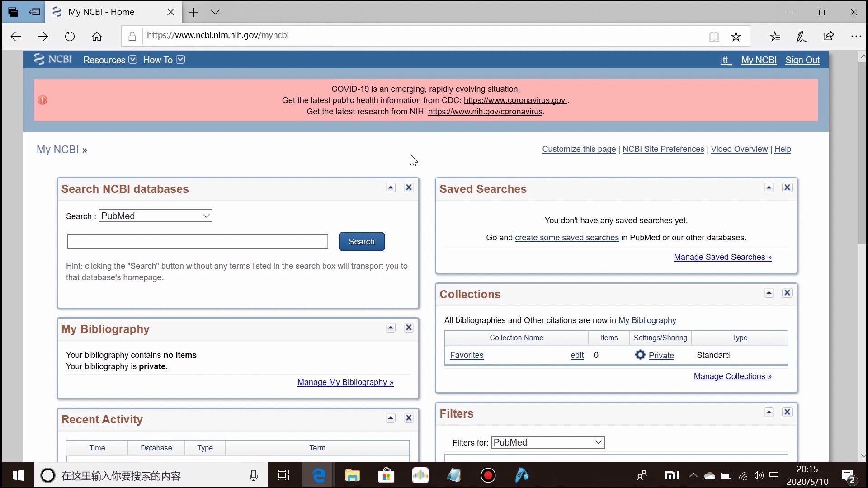This screenshot has height=488, width=868.
Task: Click the red record button in taskbar
Action: 488,475
